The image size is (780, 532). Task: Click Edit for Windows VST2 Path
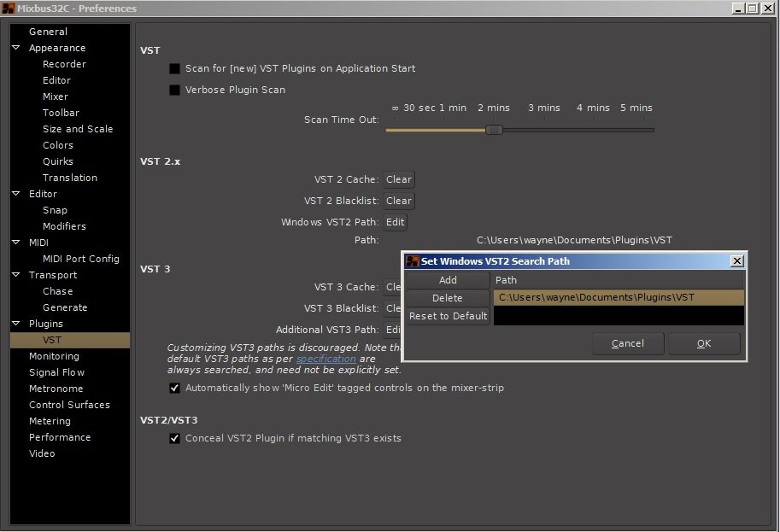coord(395,222)
